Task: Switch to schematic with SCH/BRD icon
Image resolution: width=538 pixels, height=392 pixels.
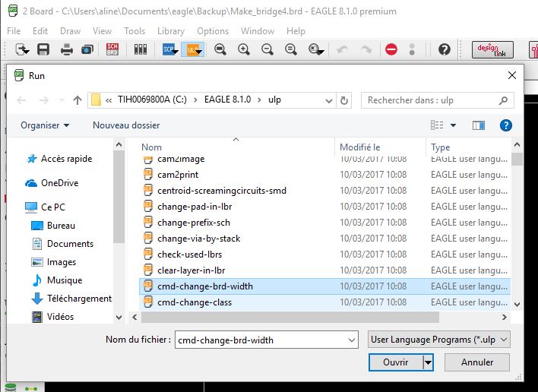Action: 112,49
